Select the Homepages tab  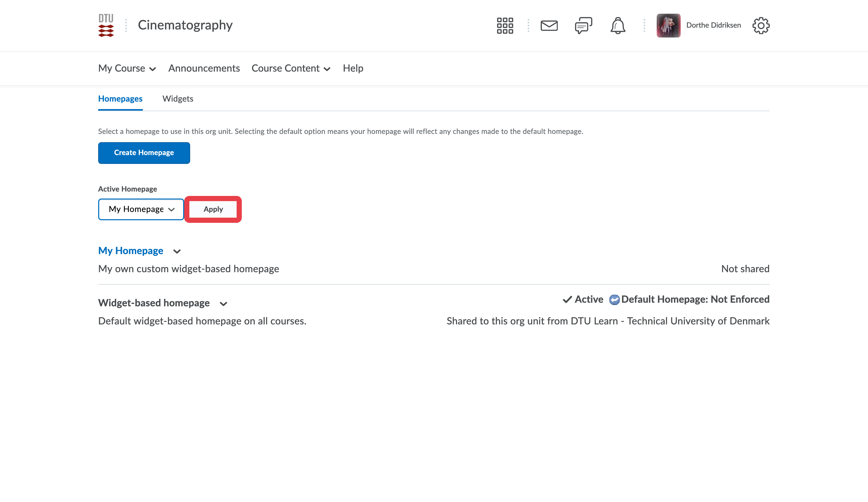click(120, 98)
